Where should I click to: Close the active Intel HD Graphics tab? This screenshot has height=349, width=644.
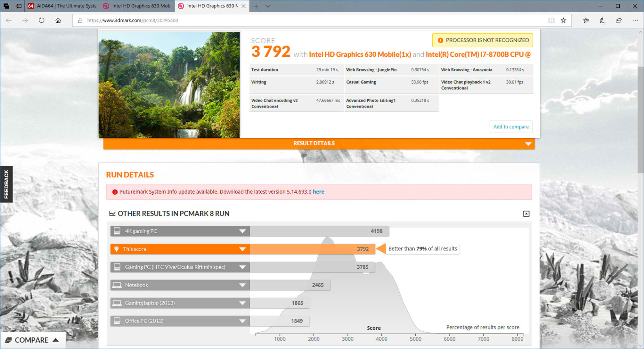point(244,6)
